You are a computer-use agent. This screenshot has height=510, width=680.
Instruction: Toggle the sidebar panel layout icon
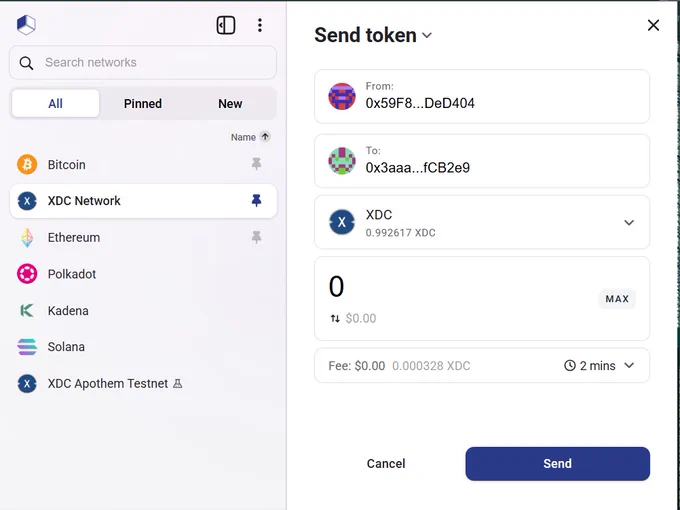click(x=226, y=25)
